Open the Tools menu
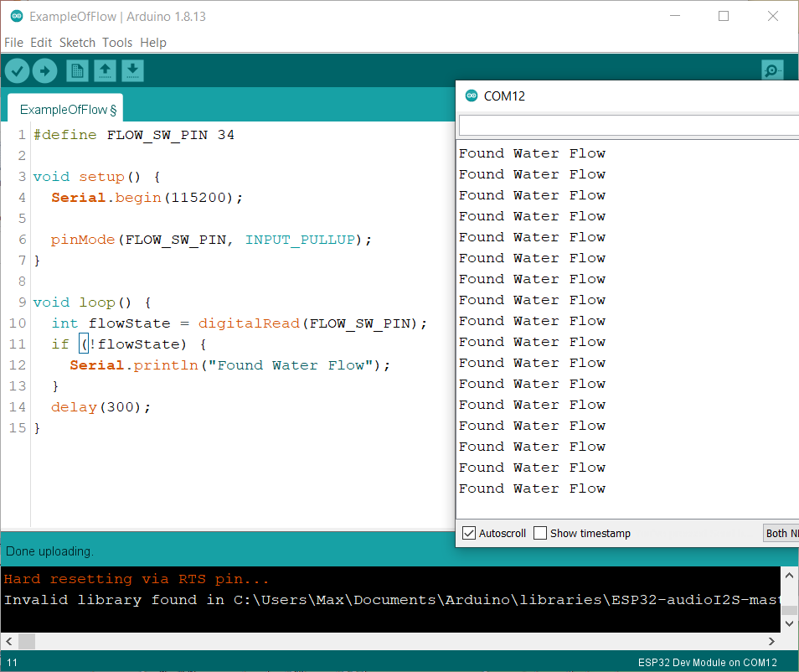Viewport: 799px width, 672px height. [117, 43]
